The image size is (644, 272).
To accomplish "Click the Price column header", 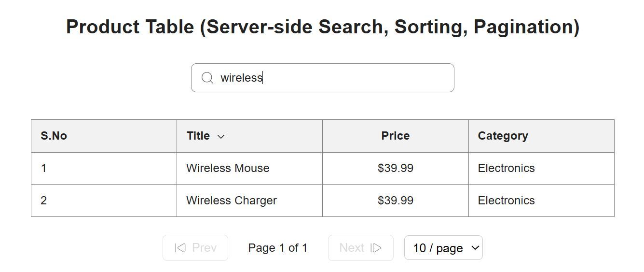I will coord(395,136).
